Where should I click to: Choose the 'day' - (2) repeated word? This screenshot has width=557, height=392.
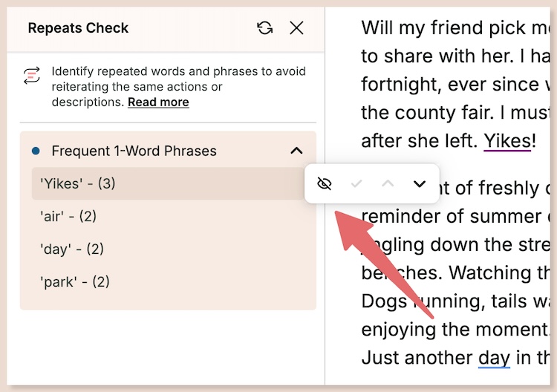point(71,249)
